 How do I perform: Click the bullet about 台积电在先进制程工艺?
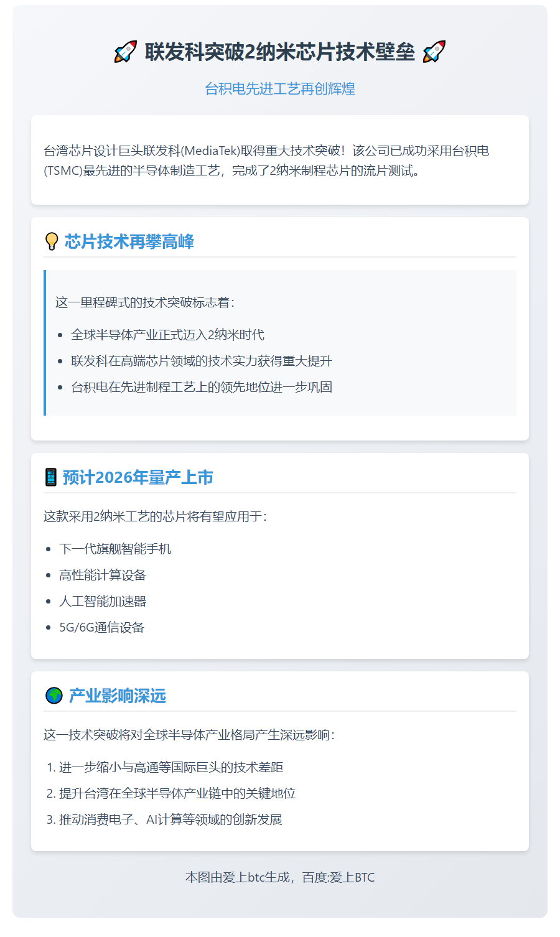point(202,387)
